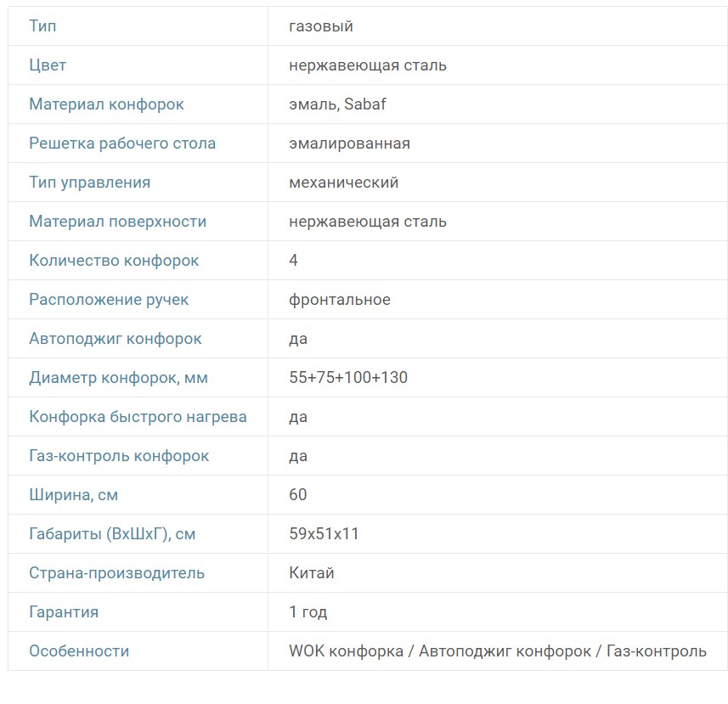
Task: Click the 'Материал конфорок' label
Action: (106, 104)
